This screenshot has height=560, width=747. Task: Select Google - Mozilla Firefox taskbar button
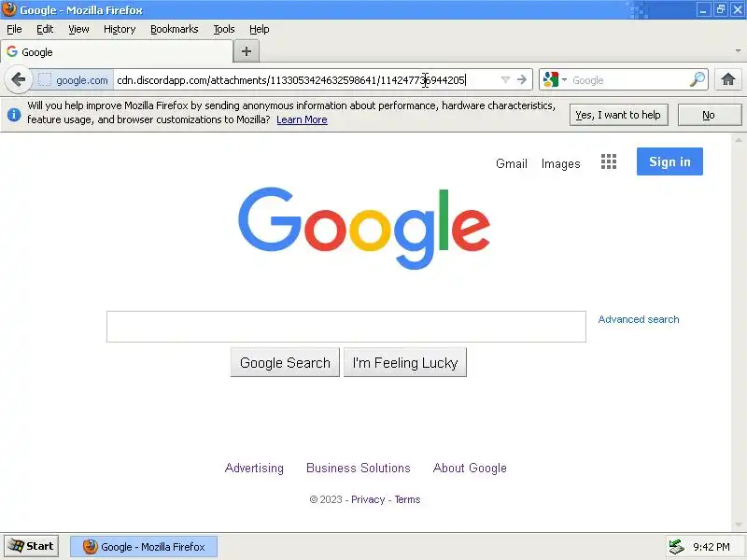tap(144, 547)
